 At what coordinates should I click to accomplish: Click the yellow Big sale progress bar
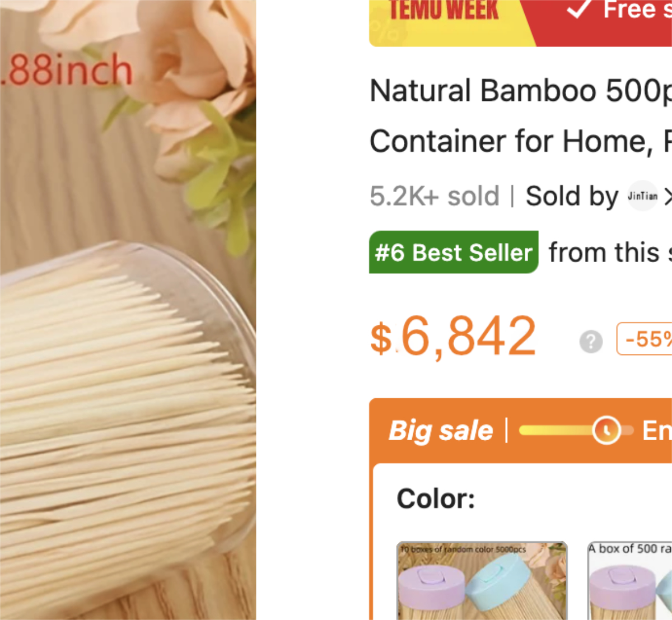556,430
